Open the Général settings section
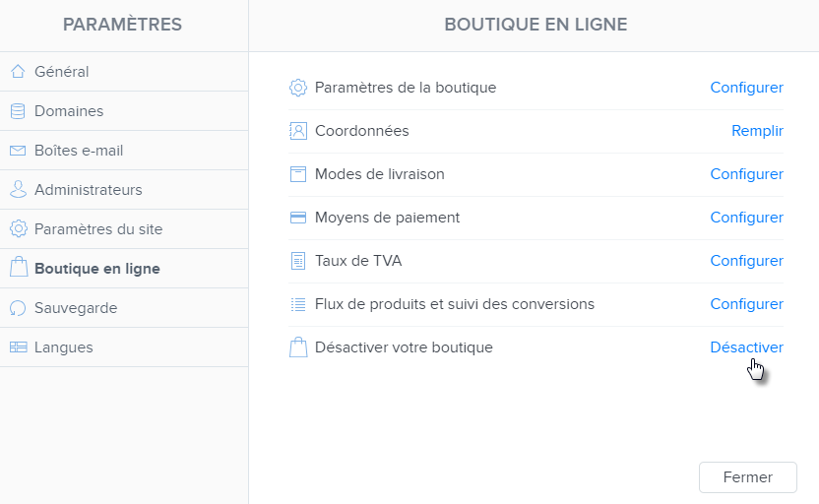Image resolution: width=819 pixels, height=504 pixels. (62, 72)
